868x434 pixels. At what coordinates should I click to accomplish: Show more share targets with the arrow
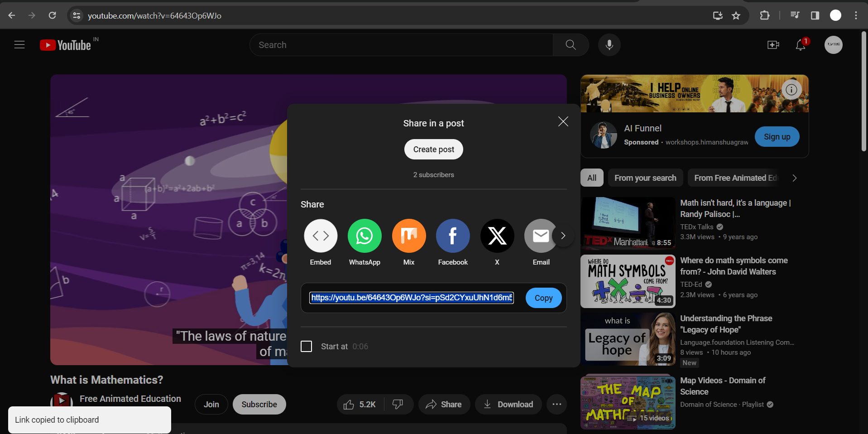[x=563, y=236]
